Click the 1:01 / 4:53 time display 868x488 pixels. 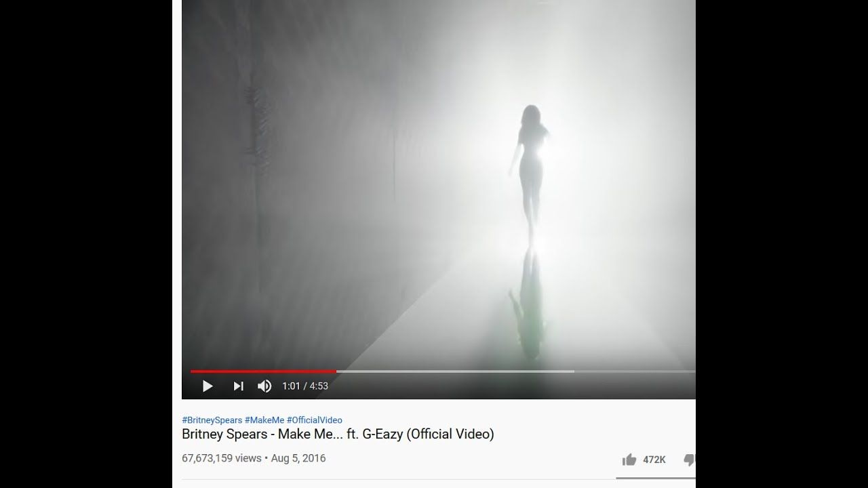click(305, 386)
